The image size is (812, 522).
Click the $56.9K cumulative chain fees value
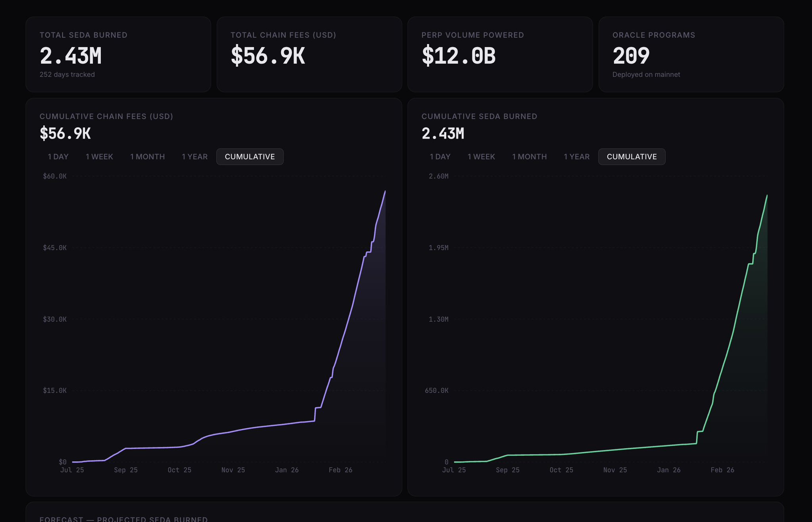coord(65,134)
